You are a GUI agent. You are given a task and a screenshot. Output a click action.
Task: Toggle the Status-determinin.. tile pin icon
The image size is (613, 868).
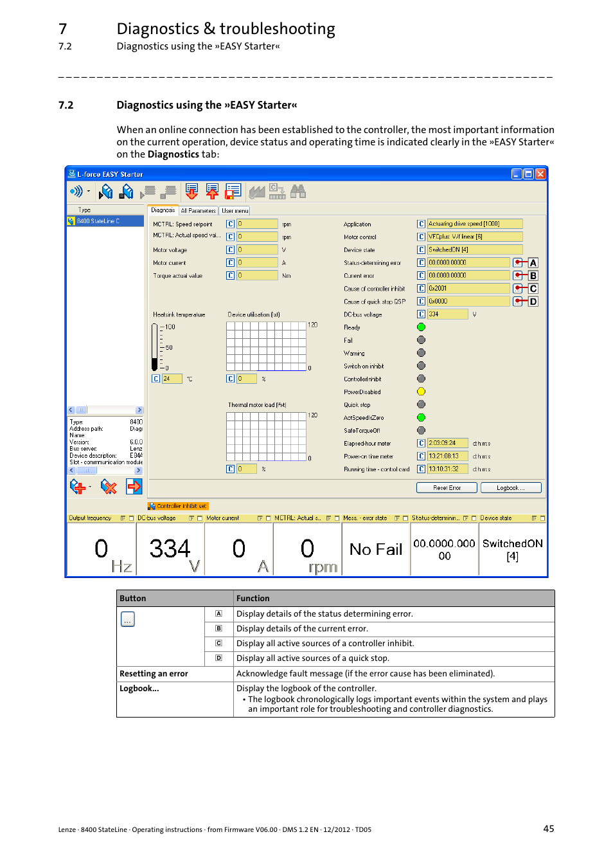[x=465, y=518]
